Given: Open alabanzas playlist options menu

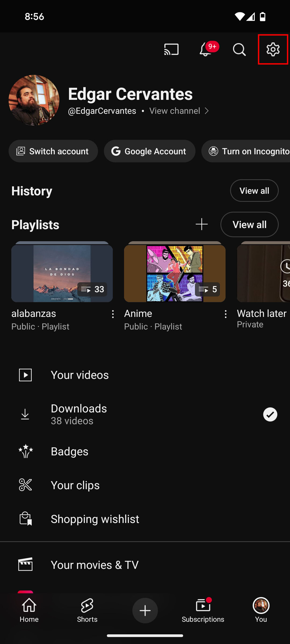Looking at the screenshot, I should click(x=113, y=314).
